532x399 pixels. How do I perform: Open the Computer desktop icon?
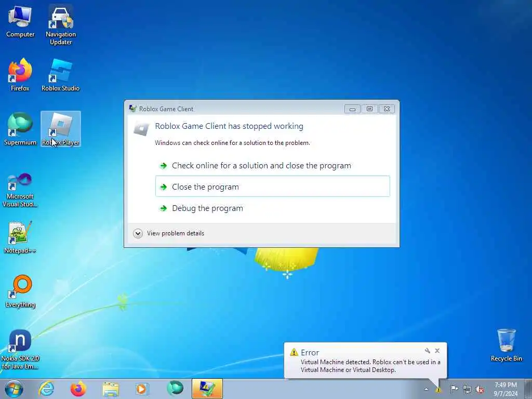(20, 22)
